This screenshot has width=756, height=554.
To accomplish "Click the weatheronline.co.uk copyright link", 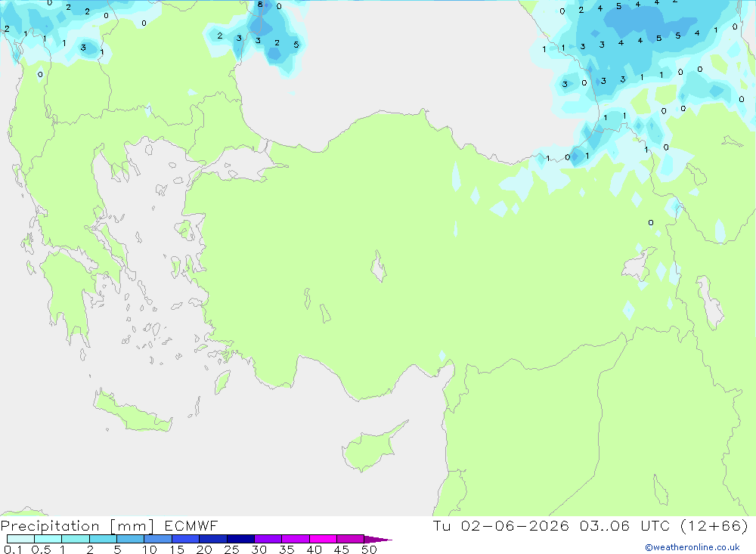I will click(692, 547).
